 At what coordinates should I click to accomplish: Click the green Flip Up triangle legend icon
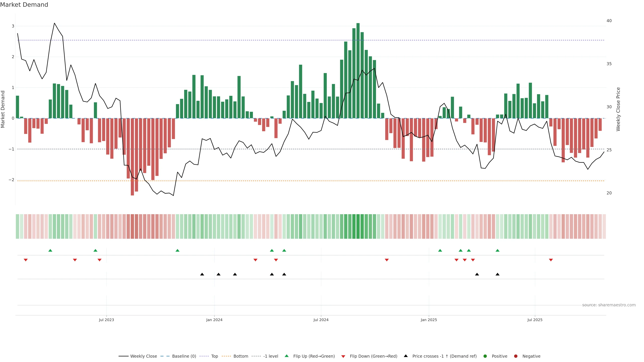tap(287, 356)
